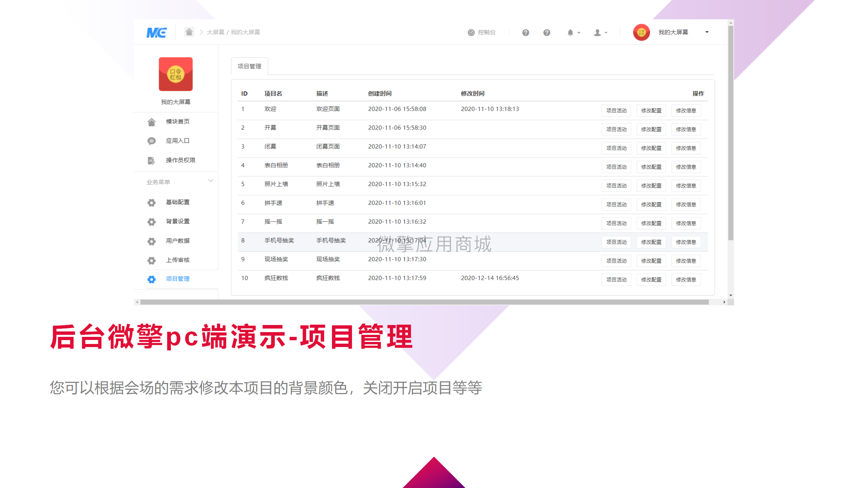Go to home via breadcrumb house icon

tap(189, 32)
